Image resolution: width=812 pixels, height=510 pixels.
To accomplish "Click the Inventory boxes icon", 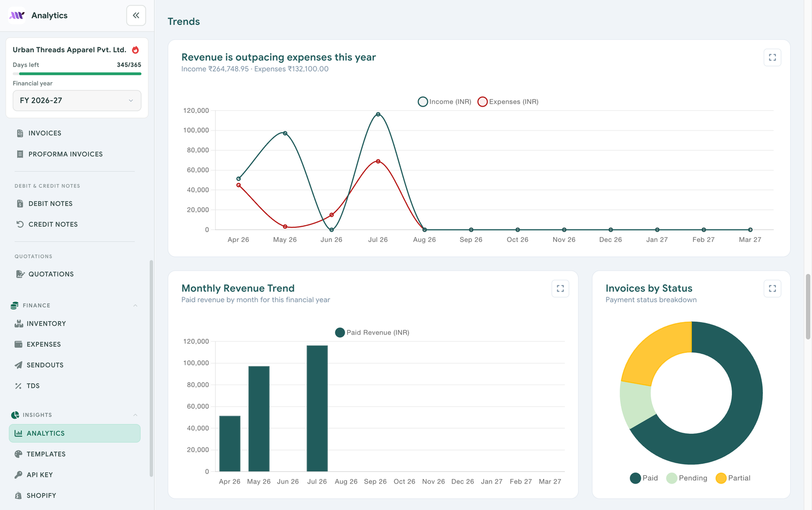I will [x=19, y=324].
